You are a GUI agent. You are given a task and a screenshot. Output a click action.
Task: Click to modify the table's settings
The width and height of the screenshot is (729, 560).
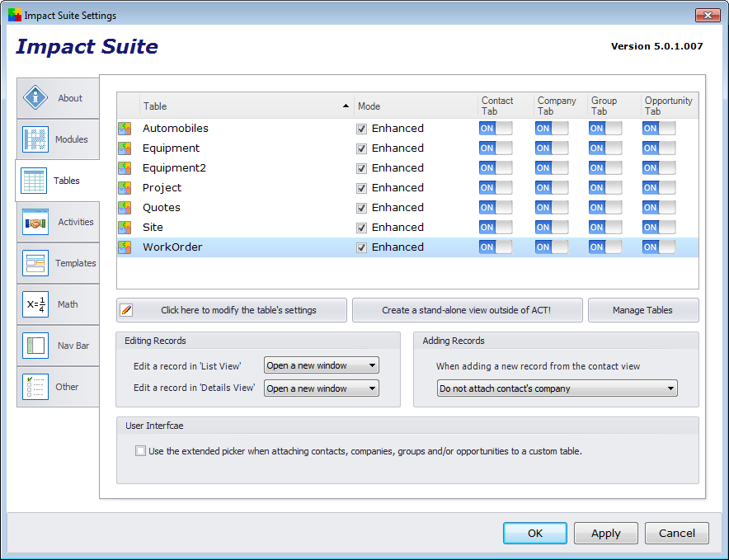click(232, 310)
